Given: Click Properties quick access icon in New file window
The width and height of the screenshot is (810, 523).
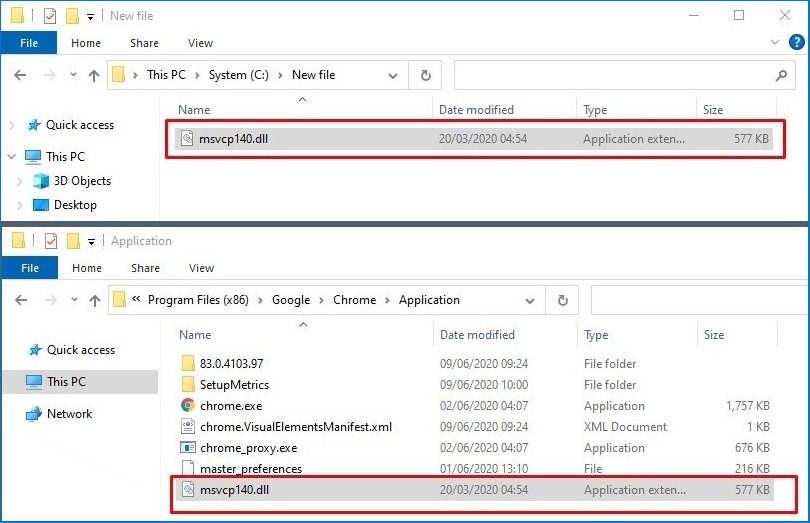Looking at the screenshot, I should click(x=50, y=17).
